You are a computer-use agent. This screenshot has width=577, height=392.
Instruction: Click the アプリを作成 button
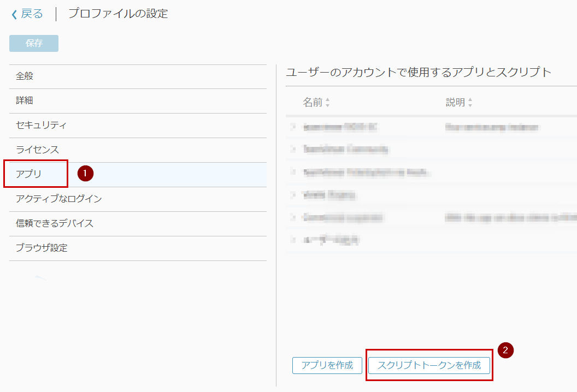point(327,365)
